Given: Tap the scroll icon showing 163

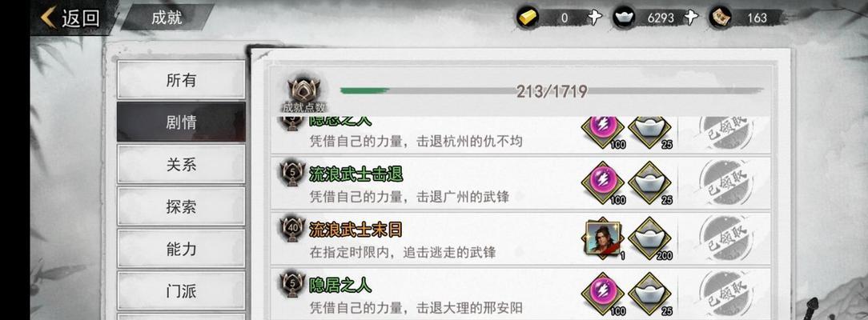Looking at the screenshot, I should [x=720, y=17].
